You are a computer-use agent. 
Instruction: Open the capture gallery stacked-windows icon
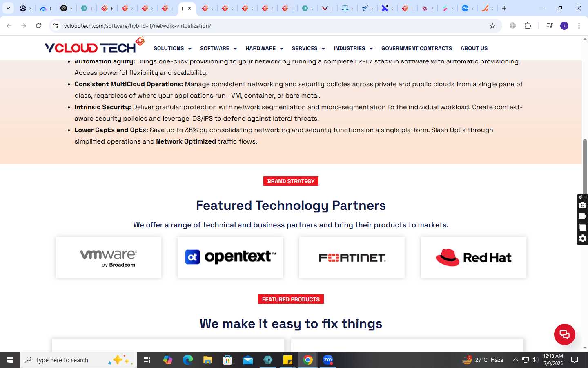[583, 227]
